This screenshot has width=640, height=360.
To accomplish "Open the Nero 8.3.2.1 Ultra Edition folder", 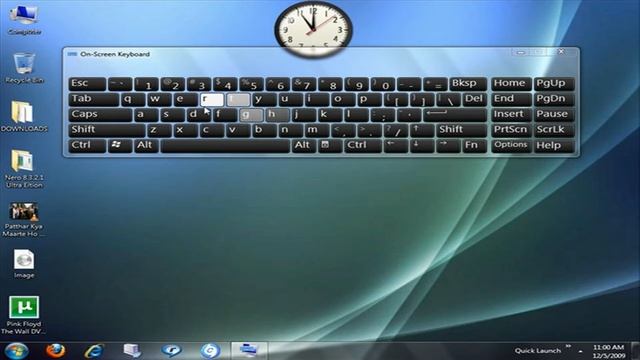I will click(24, 169).
